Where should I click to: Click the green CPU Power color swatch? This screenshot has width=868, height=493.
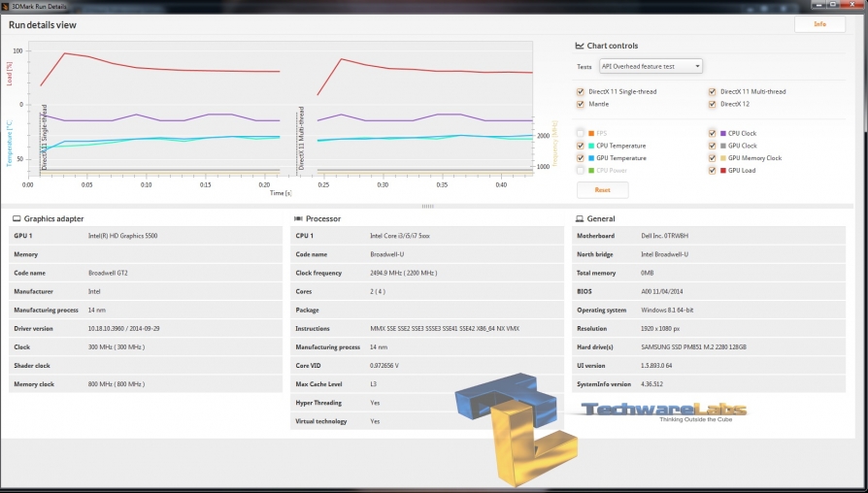coord(591,171)
